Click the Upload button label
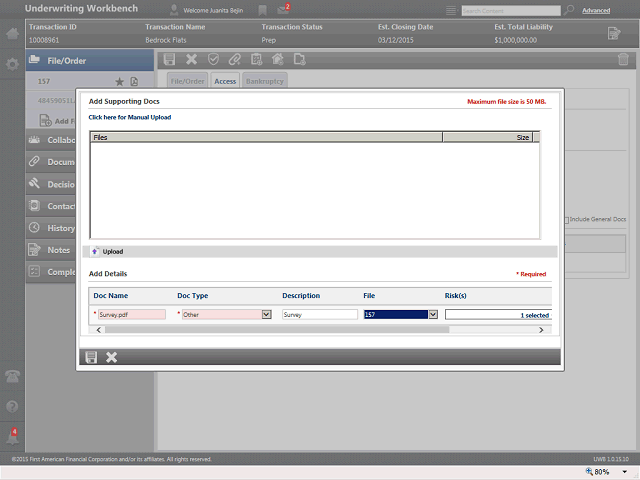The width and height of the screenshot is (640, 480). click(x=113, y=251)
